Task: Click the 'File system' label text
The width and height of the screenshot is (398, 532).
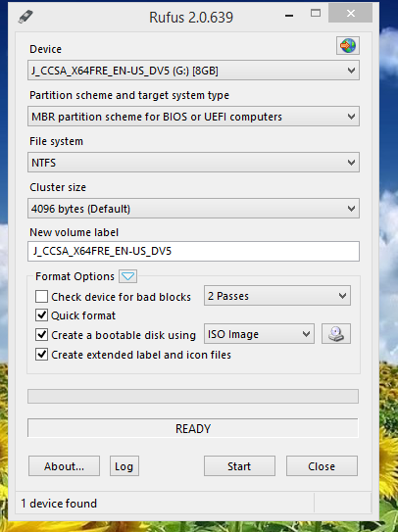Action: [57, 141]
